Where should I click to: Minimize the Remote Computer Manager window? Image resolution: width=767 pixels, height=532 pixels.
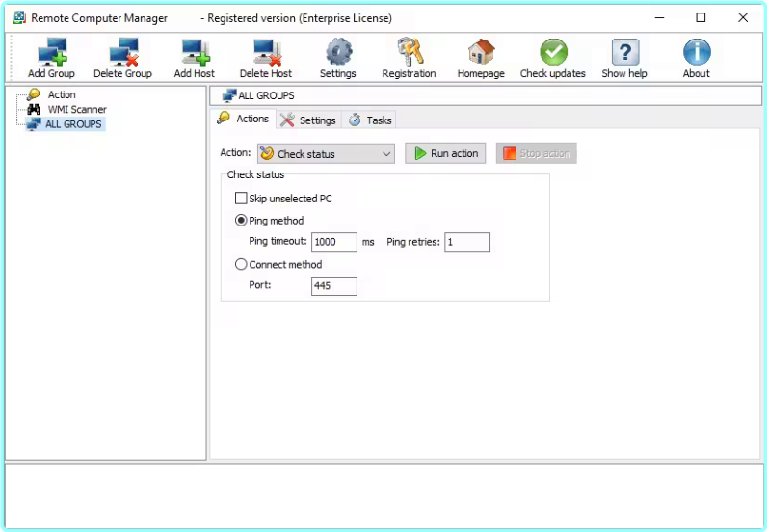tap(659, 18)
